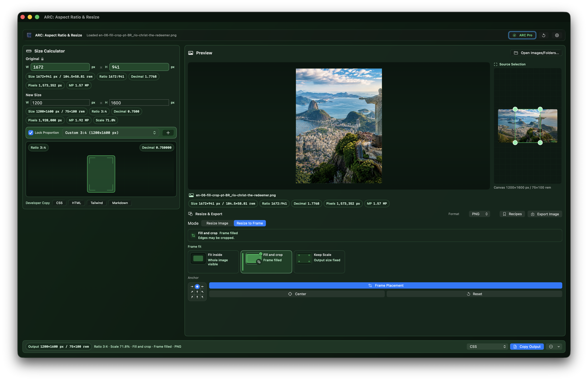Select HTML under Developer Copy

coord(76,203)
